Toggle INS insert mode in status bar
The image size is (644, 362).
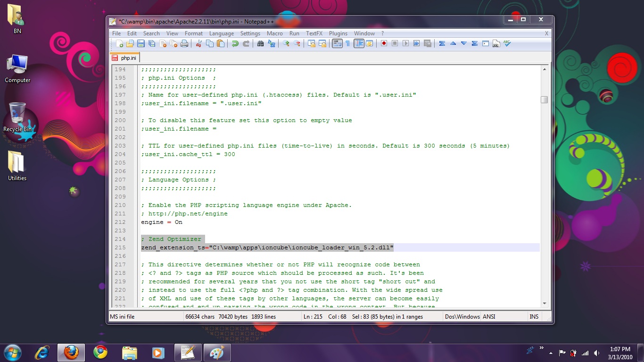click(x=534, y=317)
